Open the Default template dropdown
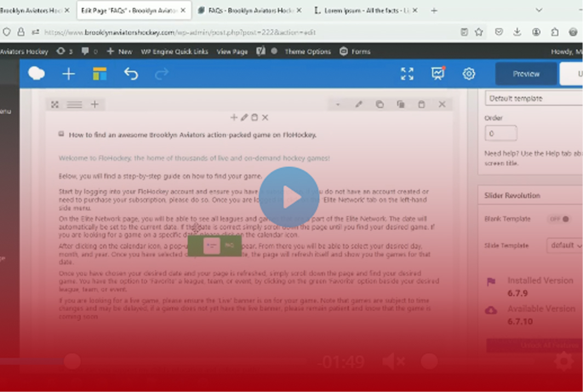Screen dimensions: 583x392 [534, 99]
